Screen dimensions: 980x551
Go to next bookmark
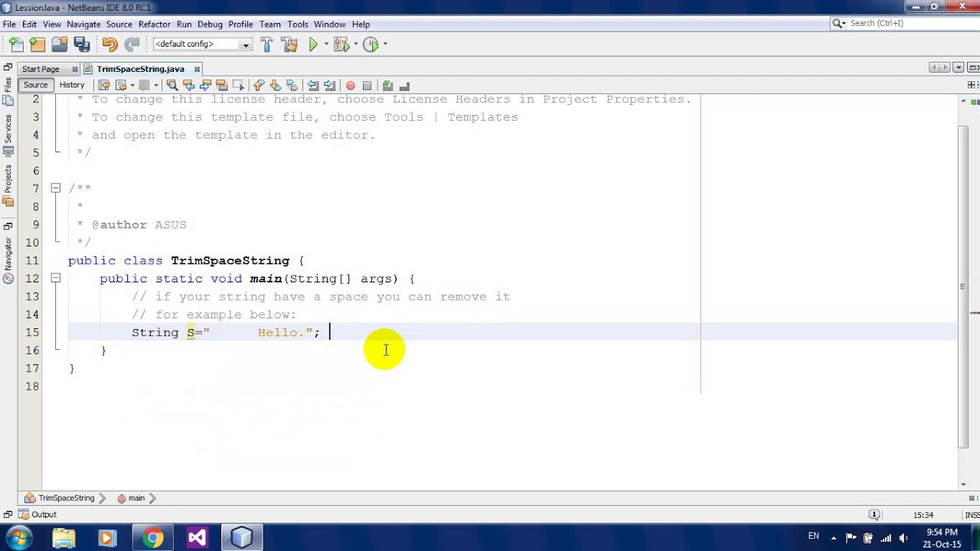(x=275, y=85)
